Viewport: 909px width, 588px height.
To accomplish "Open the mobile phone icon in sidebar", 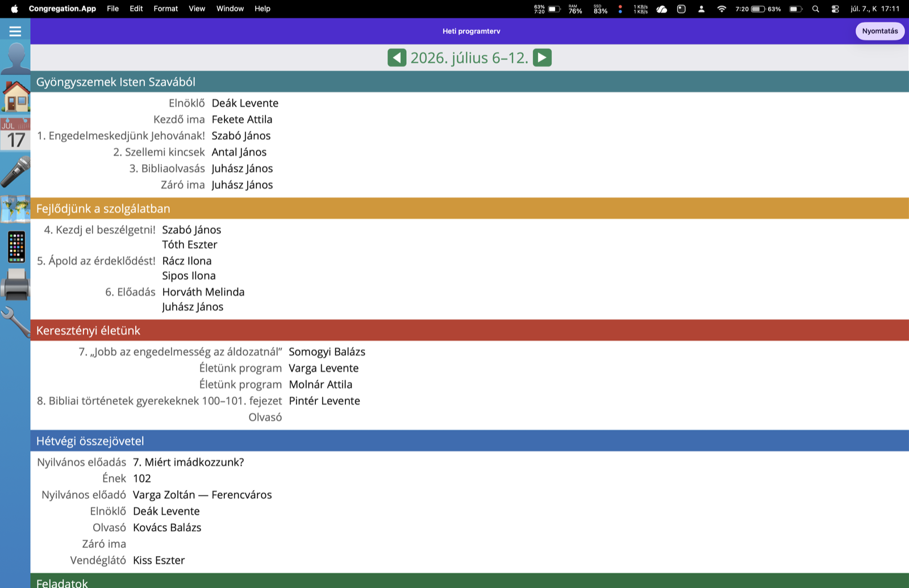I will [16, 247].
